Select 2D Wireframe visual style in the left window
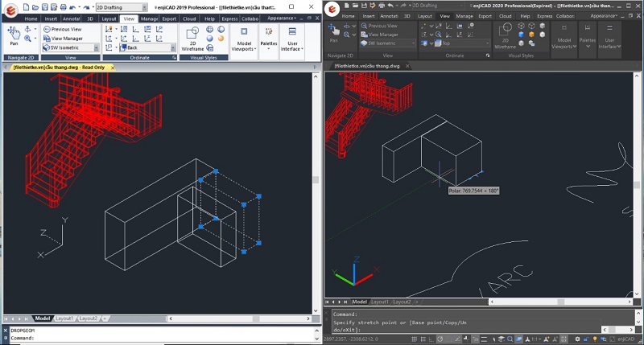 (192, 39)
